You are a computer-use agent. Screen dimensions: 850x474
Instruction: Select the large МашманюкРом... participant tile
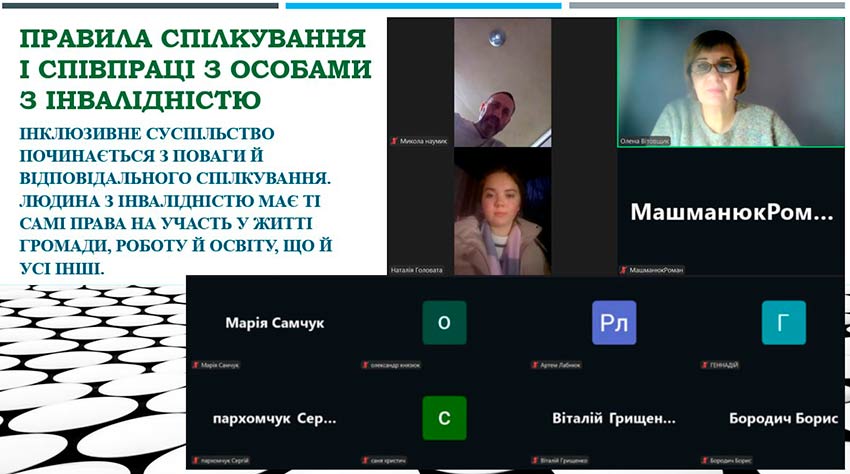coord(730,212)
